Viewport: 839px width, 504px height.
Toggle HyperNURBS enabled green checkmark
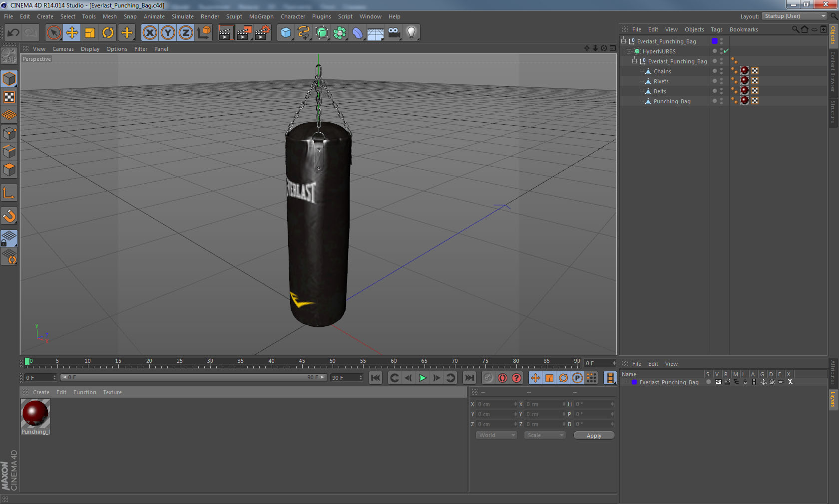click(x=726, y=51)
